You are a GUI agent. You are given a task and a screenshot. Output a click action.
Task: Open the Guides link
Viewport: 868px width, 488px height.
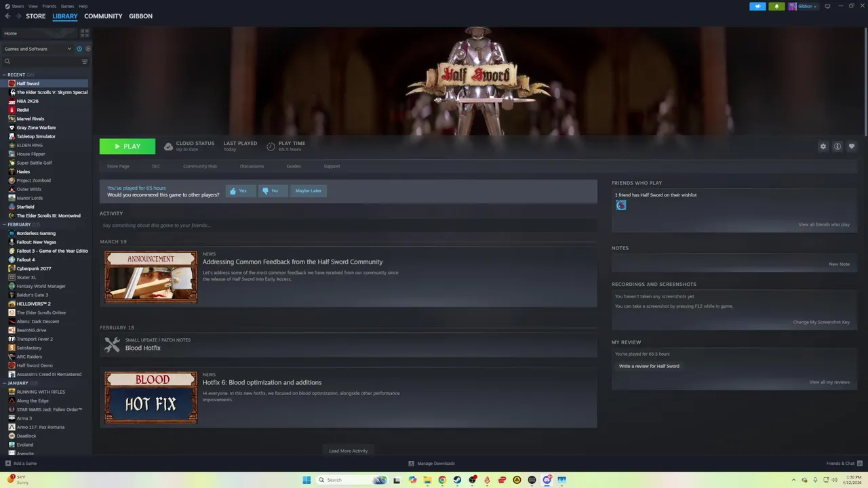coord(294,166)
